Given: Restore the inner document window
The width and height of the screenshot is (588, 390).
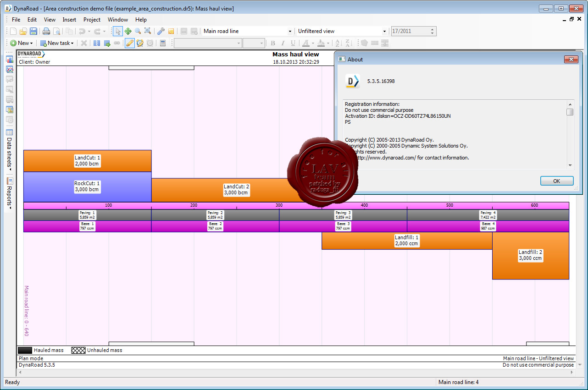Looking at the screenshot, I should click(571, 19).
